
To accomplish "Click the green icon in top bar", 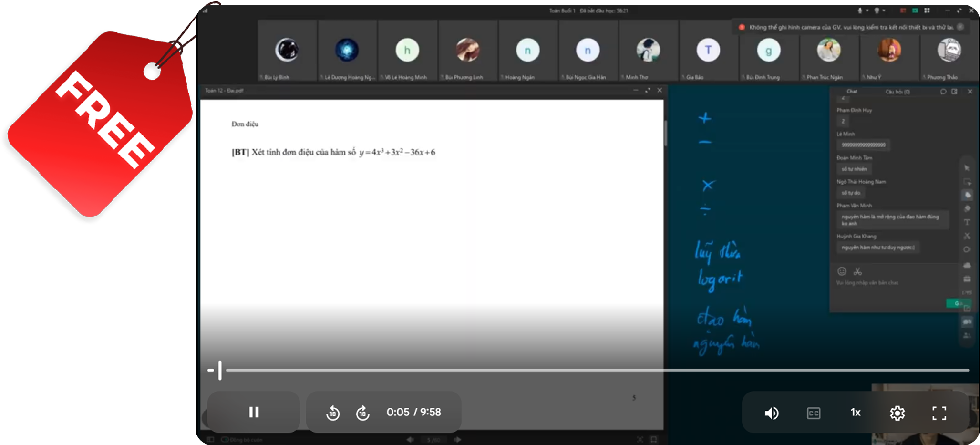I will [x=915, y=10].
